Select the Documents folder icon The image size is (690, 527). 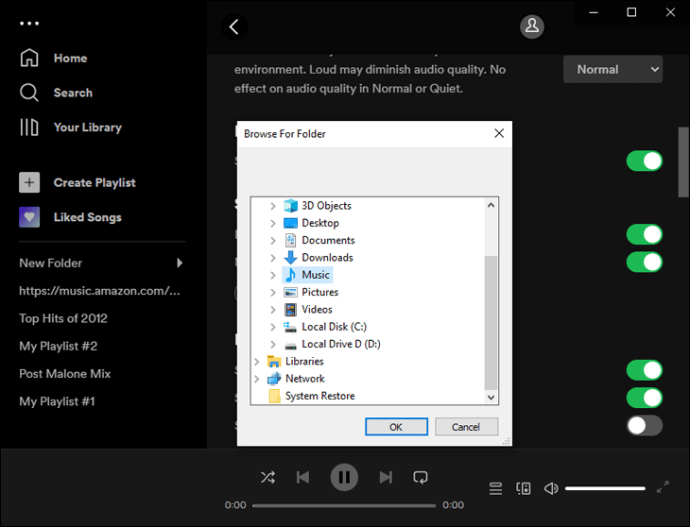pyautogui.click(x=290, y=240)
